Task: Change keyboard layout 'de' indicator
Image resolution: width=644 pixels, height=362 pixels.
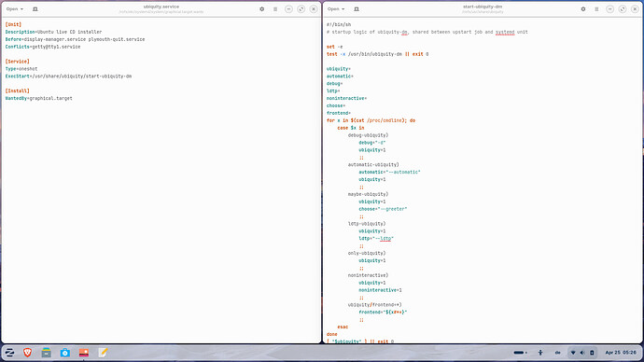Action: click(558, 353)
